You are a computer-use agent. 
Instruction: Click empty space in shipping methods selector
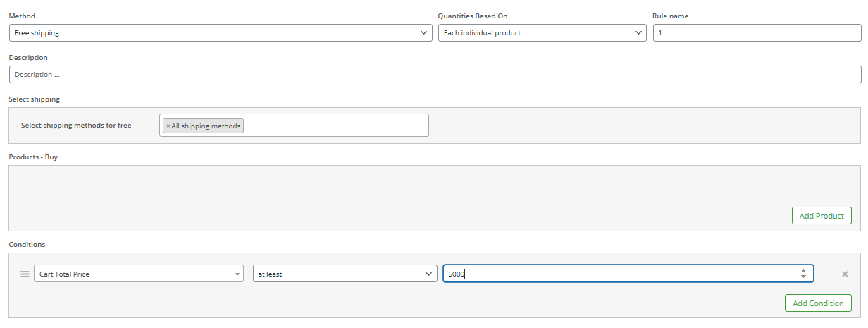click(x=335, y=126)
